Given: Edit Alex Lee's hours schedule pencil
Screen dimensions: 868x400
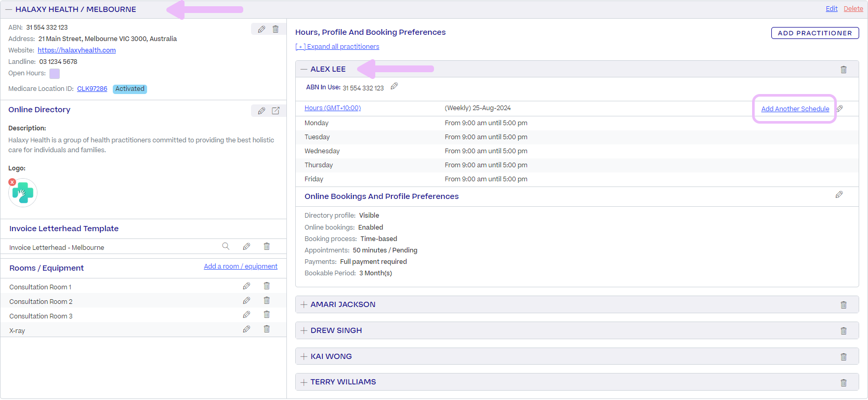Looking at the screenshot, I should (x=839, y=109).
